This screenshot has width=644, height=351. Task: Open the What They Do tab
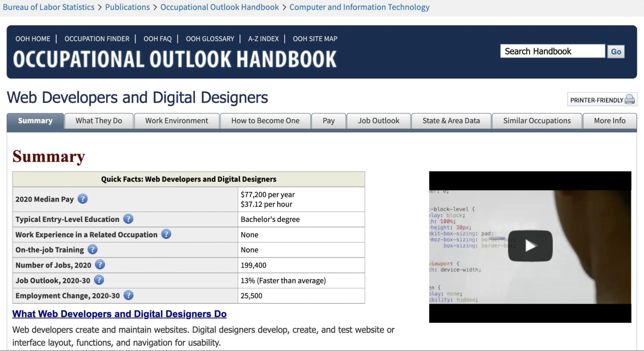point(99,121)
